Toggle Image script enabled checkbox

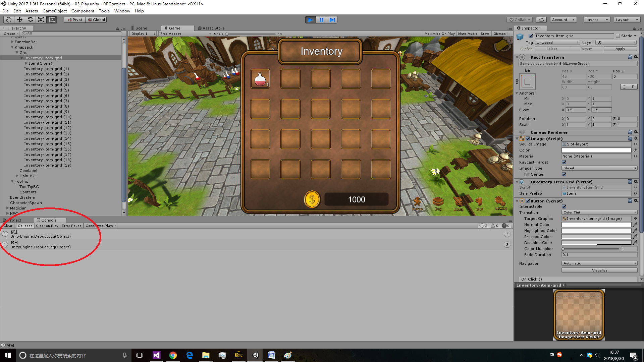coord(528,138)
